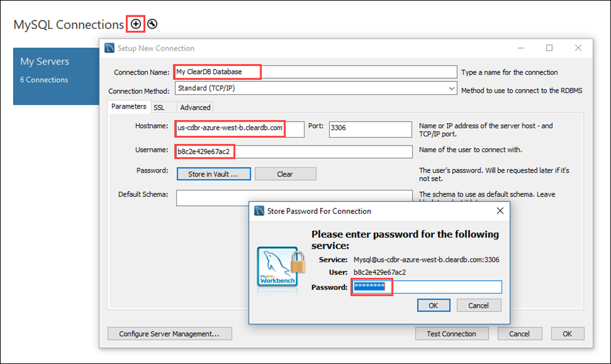Screen dimensions: 611x364
Task: Click the '6 Connections' text
Action: [44, 80]
